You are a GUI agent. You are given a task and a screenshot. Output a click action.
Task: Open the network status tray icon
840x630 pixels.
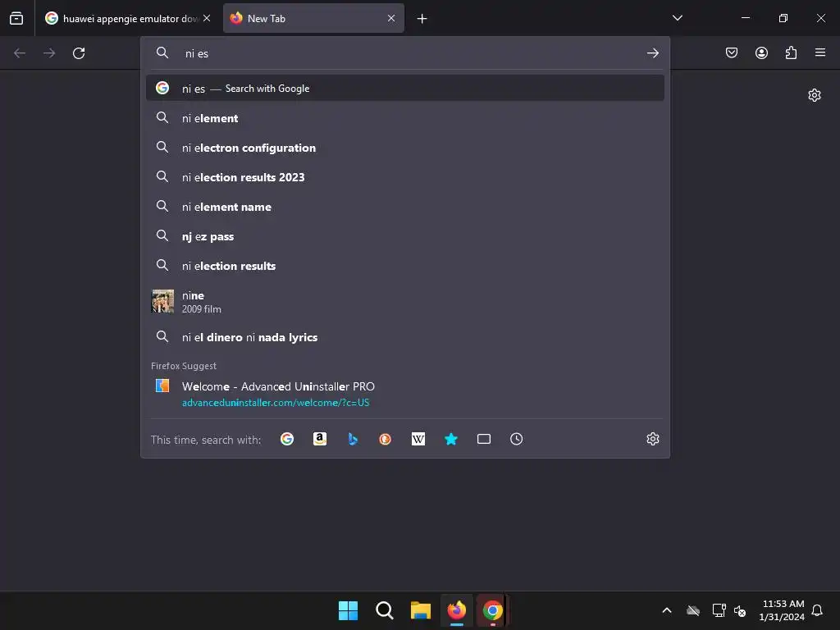(x=719, y=610)
